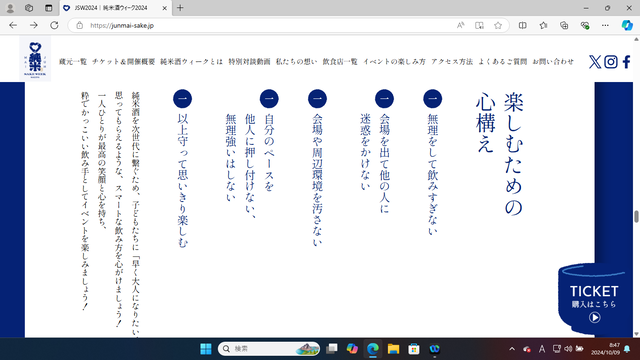The width and height of the screenshot is (640, 360).
Task: Close the JSW2024 tab
Action: click(x=164, y=8)
